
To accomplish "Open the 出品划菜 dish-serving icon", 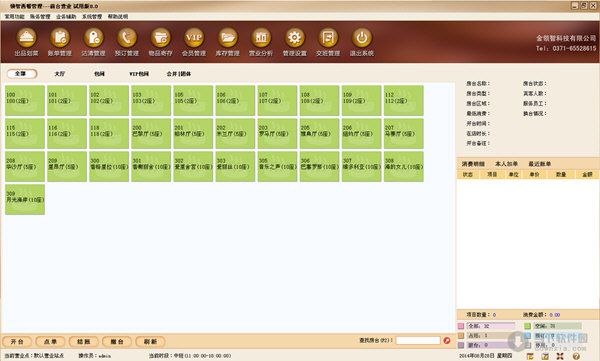I will (x=26, y=38).
